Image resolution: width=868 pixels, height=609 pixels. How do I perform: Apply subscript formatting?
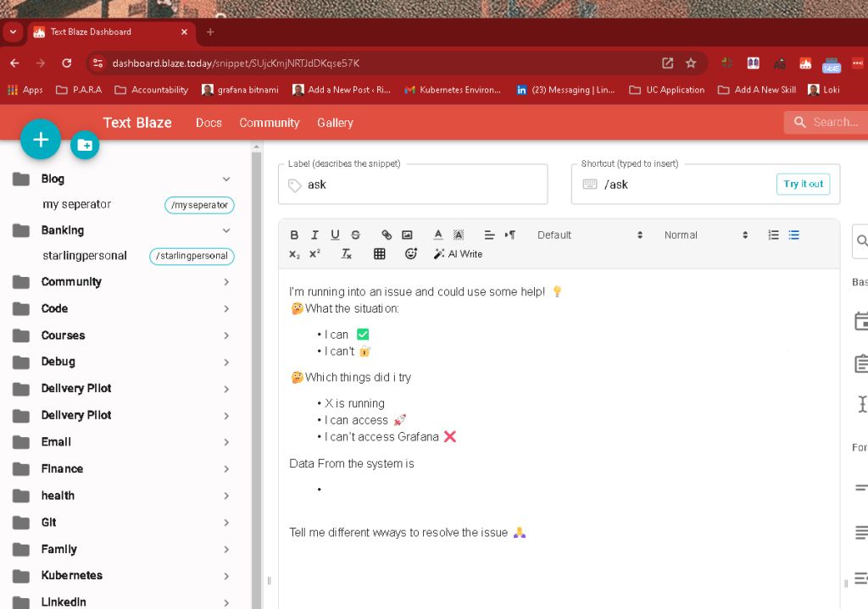coord(294,254)
